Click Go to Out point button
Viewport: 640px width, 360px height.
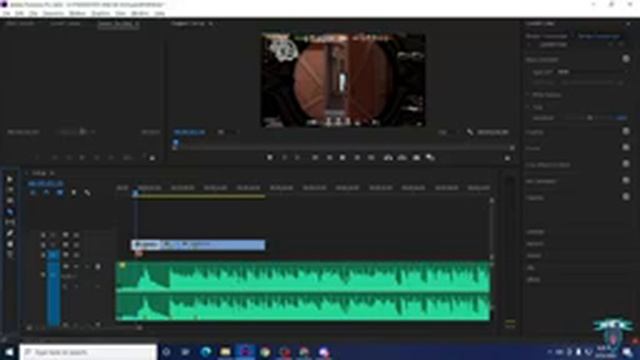371,158
